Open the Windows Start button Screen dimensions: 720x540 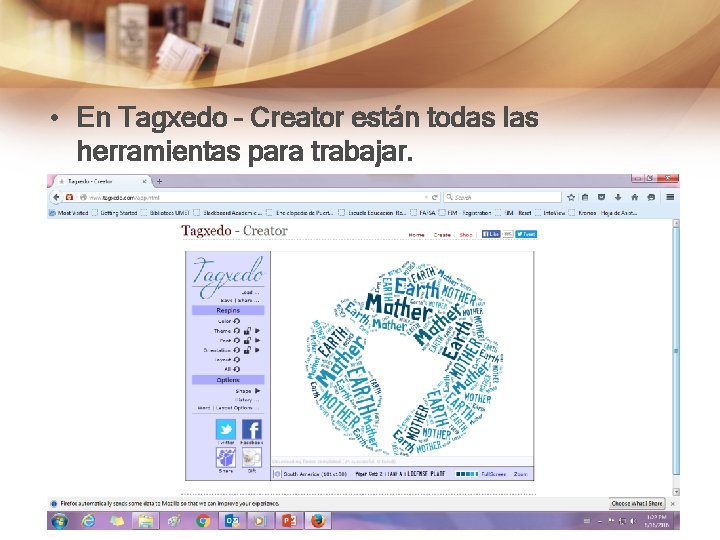click(60, 521)
